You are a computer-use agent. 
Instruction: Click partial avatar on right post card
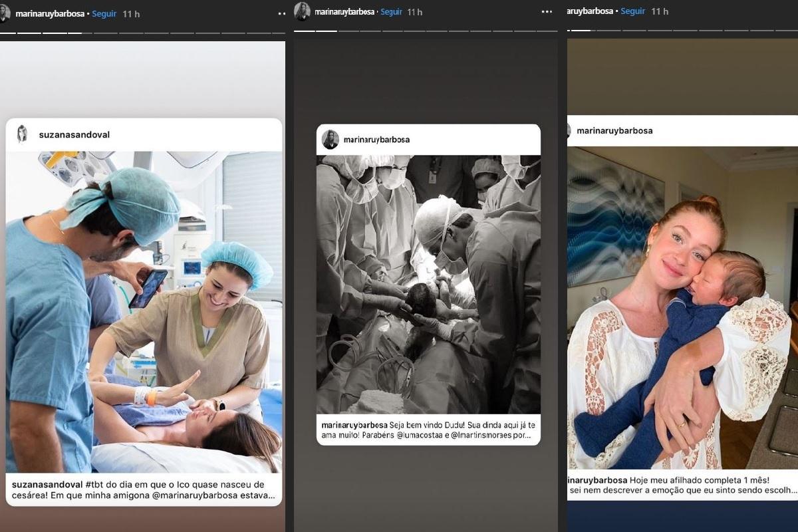(x=569, y=130)
